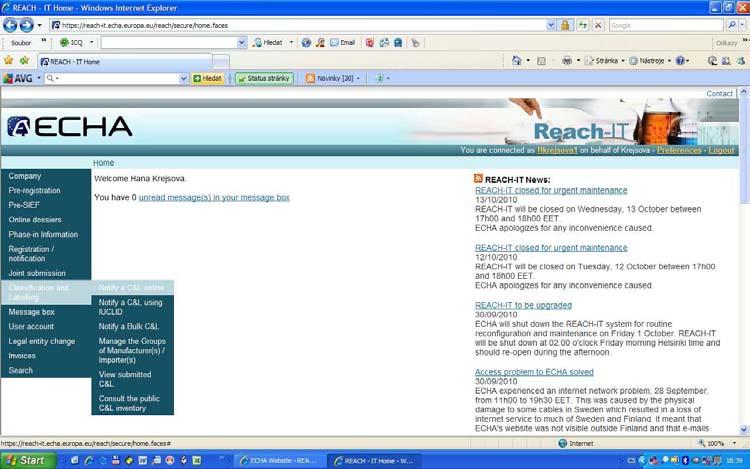Click the Print printer icon
750x469 pixels.
(x=567, y=61)
